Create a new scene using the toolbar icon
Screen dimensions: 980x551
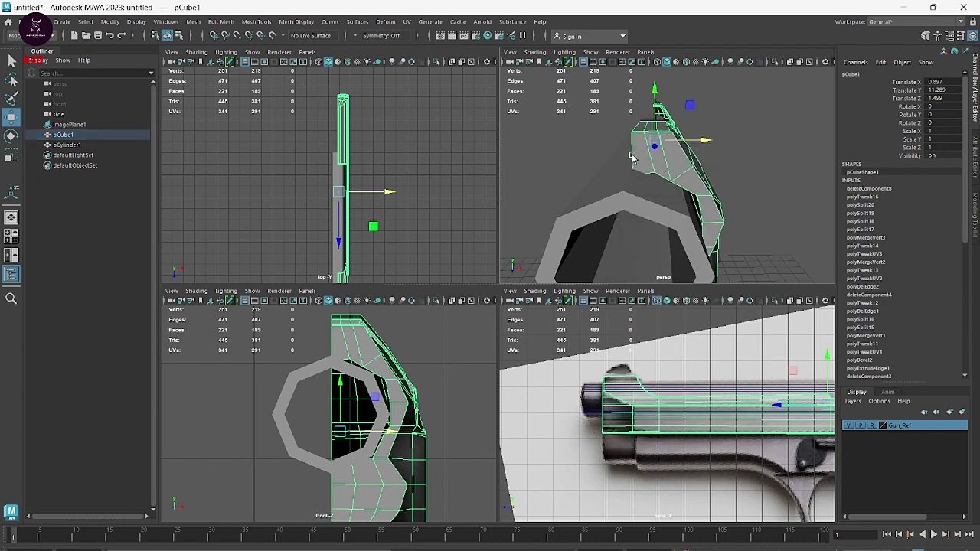pyautogui.click(x=74, y=36)
